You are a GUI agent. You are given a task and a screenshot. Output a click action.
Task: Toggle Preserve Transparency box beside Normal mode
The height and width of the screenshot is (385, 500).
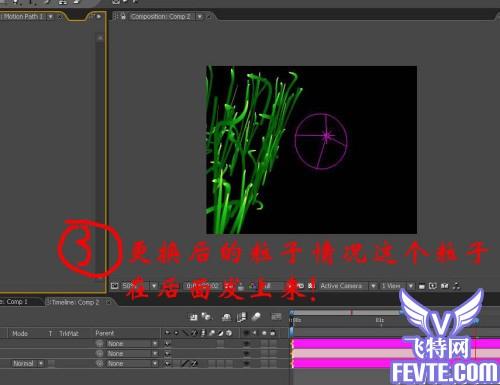click(x=51, y=363)
